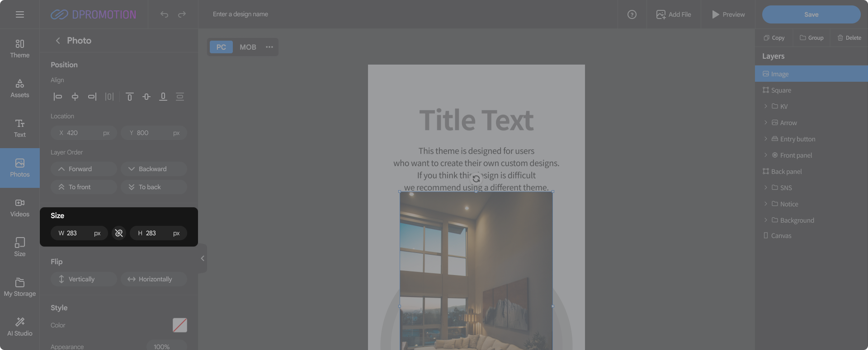Viewport: 868px width, 350px height.
Task: Switch to PC view
Action: pos(221,47)
